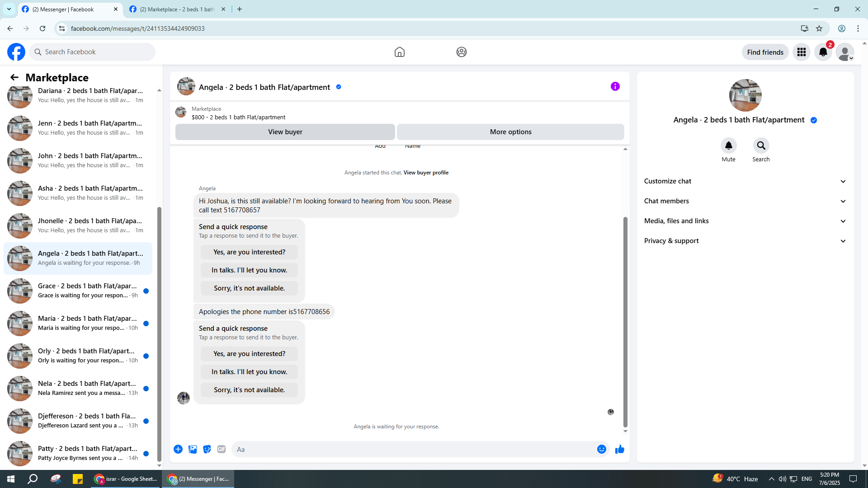The height and width of the screenshot is (488, 868).
Task: Go back from Marketplace chats list
Action: [14, 77]
